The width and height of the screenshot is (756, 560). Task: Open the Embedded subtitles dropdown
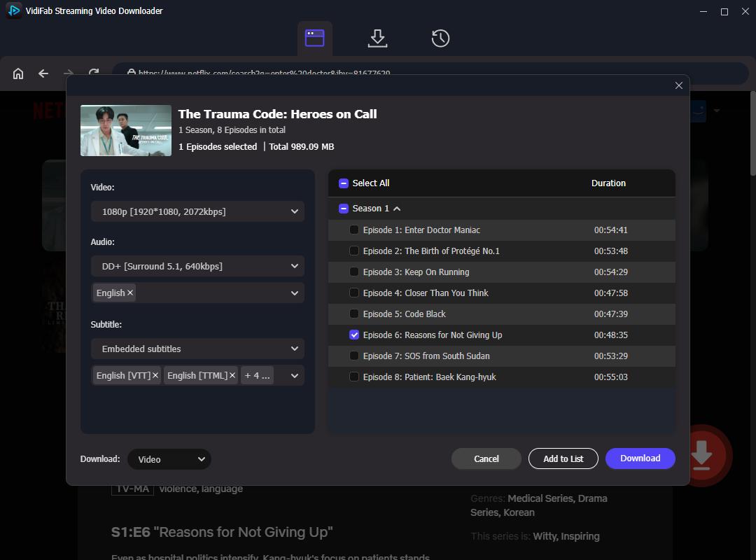click(x=197, y=349)
